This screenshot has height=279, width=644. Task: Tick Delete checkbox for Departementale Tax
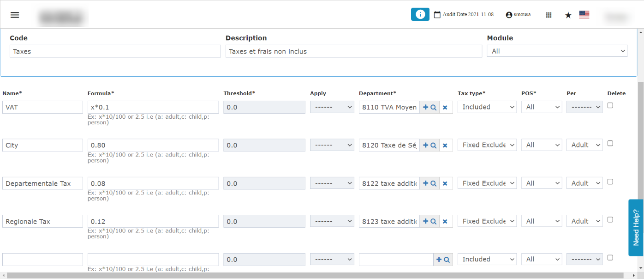pos(610,182)
